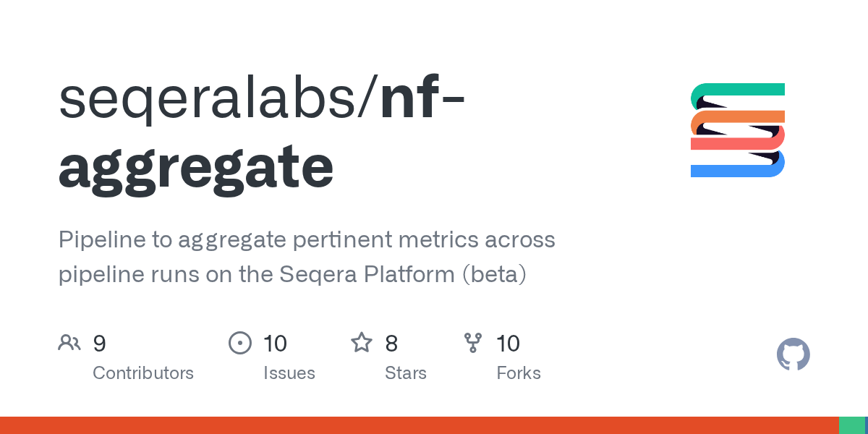Click the contributors count 9
Viewport: 868px width, 434px height.
[x=100, y=343]
